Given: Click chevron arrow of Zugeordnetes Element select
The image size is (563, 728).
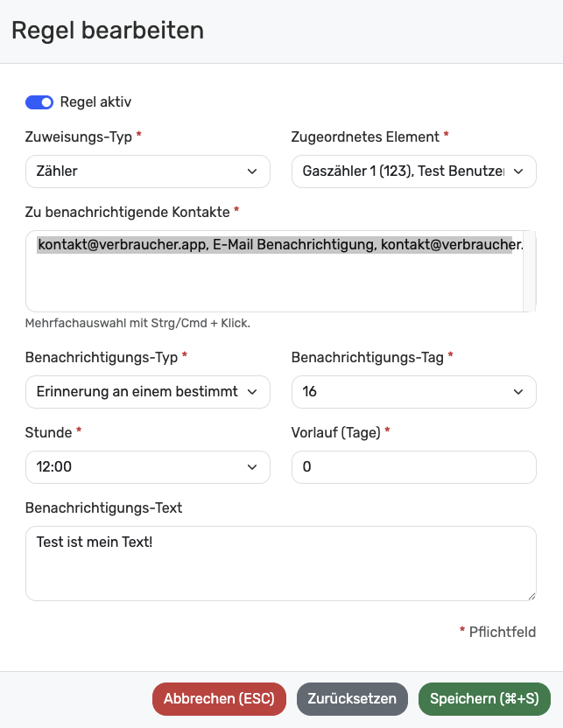Looking at the screenshot, I should (517, 171).
